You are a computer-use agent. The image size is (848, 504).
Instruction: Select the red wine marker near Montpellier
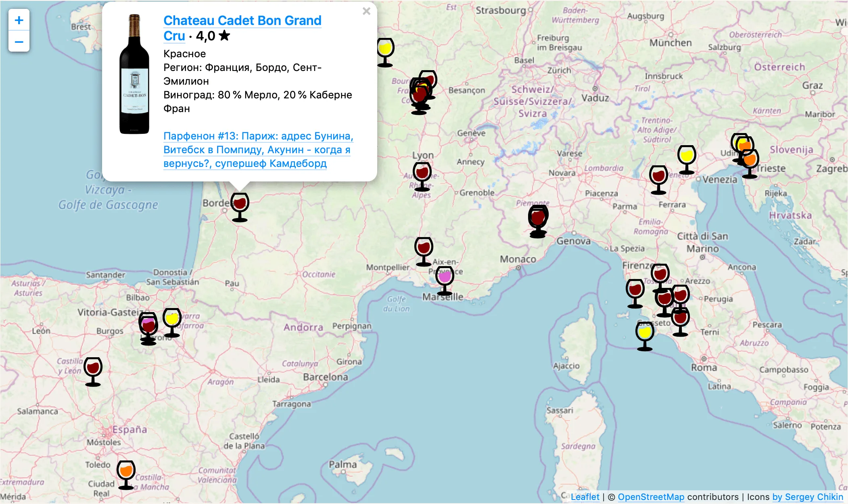pyautogui.click(x=424, y=252)
